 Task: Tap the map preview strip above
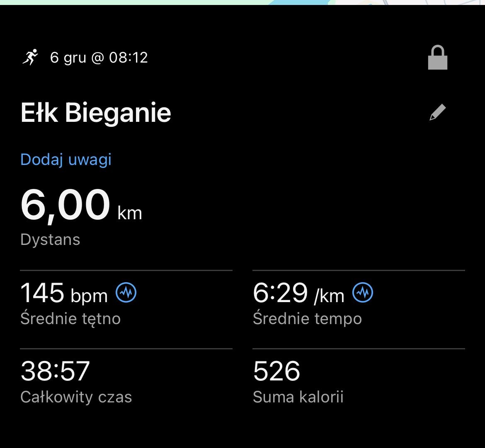tap(243, 2)
